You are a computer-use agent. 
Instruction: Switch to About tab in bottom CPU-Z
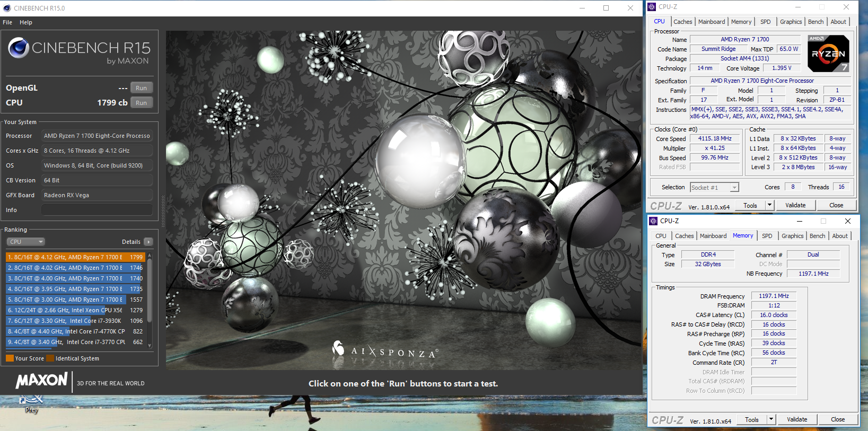[840, 236]
